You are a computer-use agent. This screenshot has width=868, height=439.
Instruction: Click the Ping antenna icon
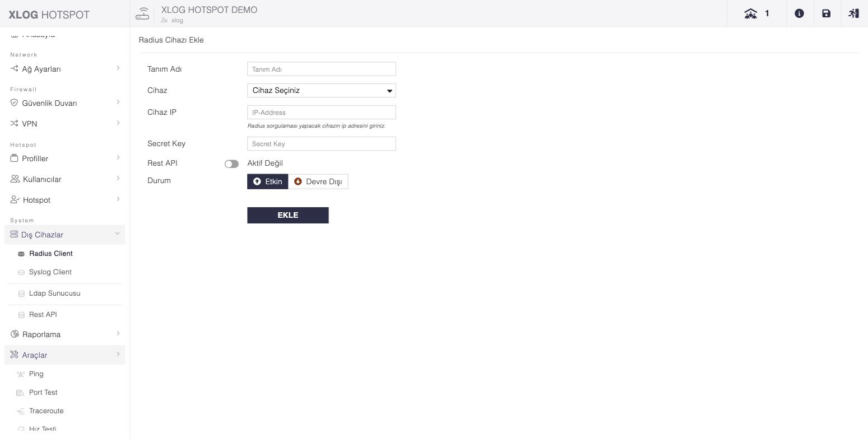(x=21, y=374)
